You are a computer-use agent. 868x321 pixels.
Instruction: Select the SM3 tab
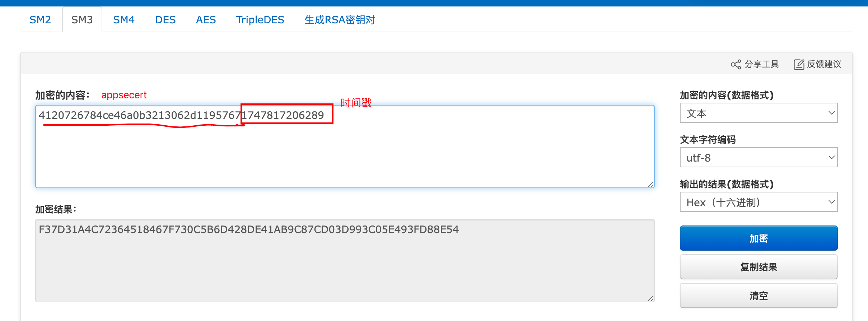coord(82,20)
